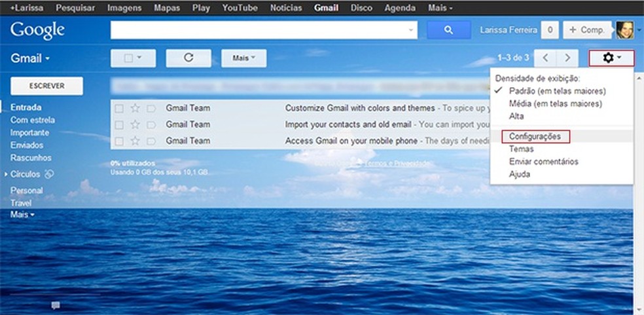This screenshot has height=315, width=644.
Task: Select the 'Customize Gmail with colors' email checkbox
Action: [119, 109]
